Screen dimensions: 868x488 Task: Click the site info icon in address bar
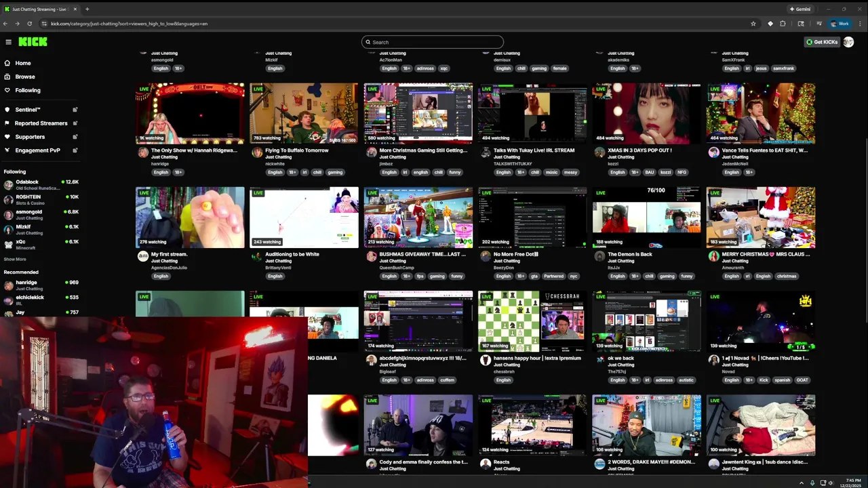pos(44,24)
